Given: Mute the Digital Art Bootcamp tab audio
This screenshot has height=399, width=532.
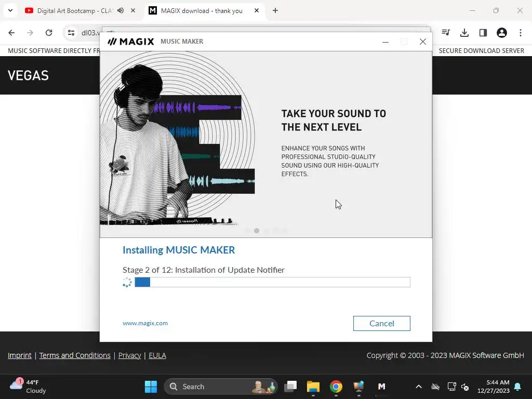Looking at the screenshot, I should [x=121, y=10].
